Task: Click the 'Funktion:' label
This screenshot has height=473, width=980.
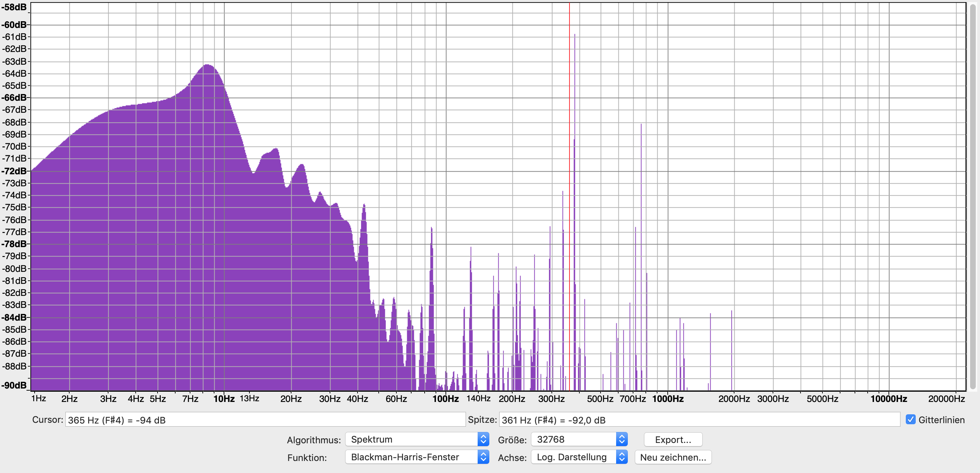Action: (307, 457)
